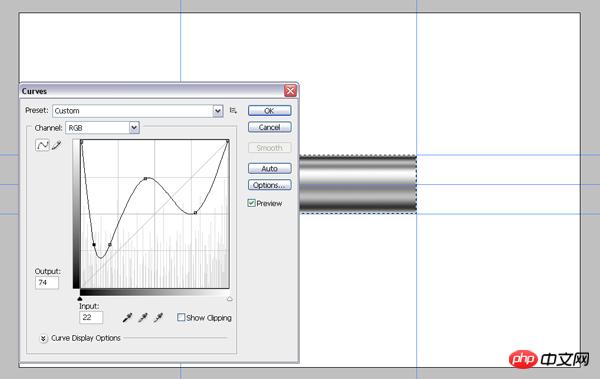
Task: Pick the white point eyedropper
Action: tap(158, 317)
